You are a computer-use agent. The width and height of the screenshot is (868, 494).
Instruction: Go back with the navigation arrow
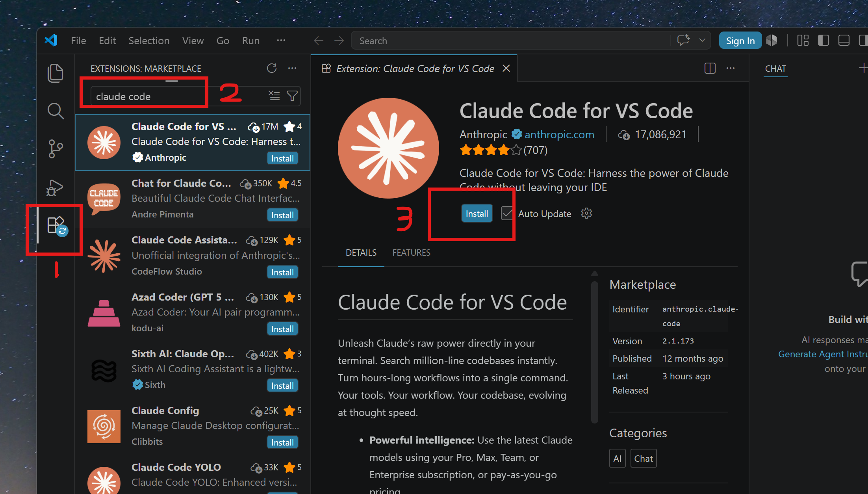coord(319,41)
